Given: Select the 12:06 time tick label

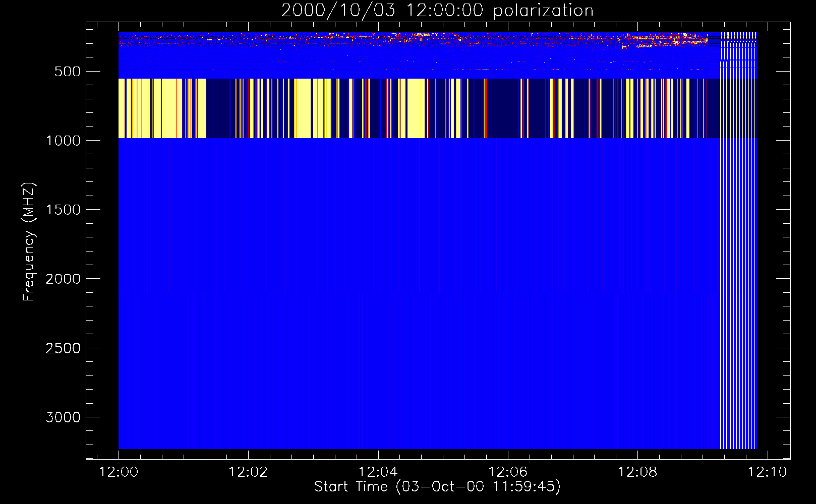Looking at the screenshot, I should pos(507,472).
